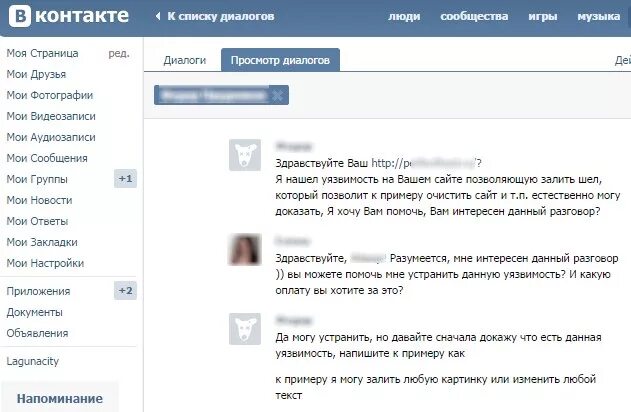
Task: Click the back arrow beside 'К списку диалогов'
Action: point(158,16)
